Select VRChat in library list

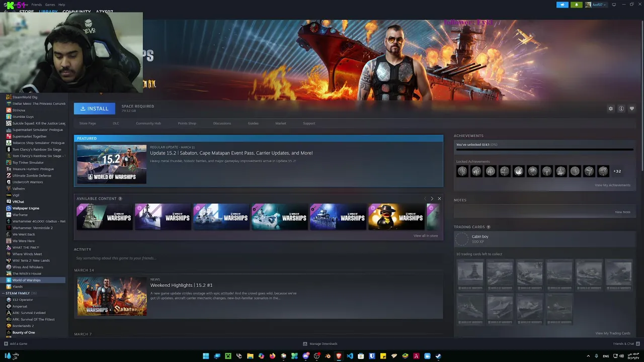click(18, 202)
